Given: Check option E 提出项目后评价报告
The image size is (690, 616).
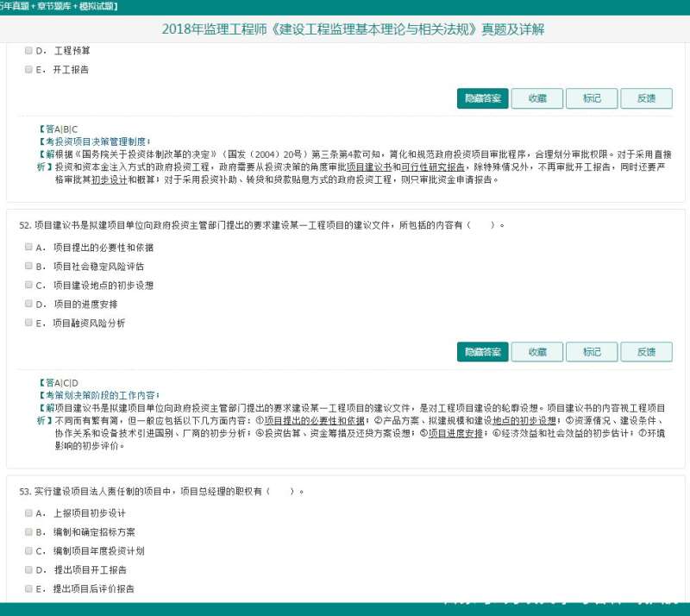Looking at the screenshot, I should (28, 588).
